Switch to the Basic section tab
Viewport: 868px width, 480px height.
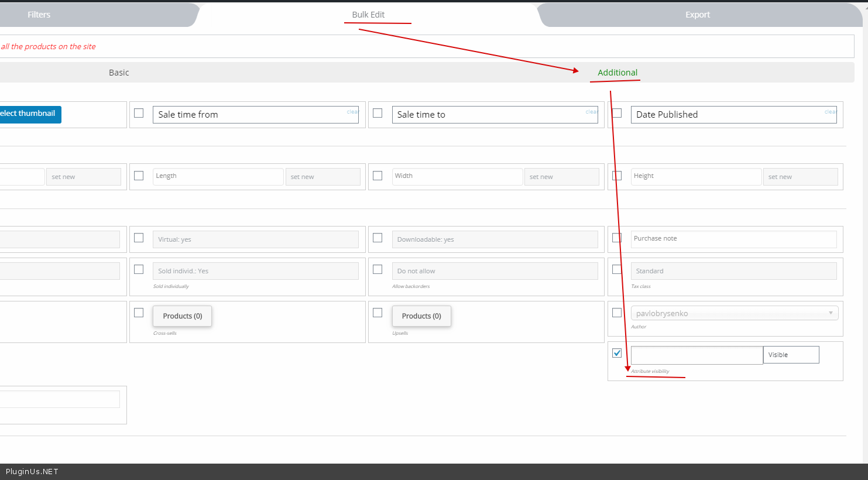tap(119, 73)
